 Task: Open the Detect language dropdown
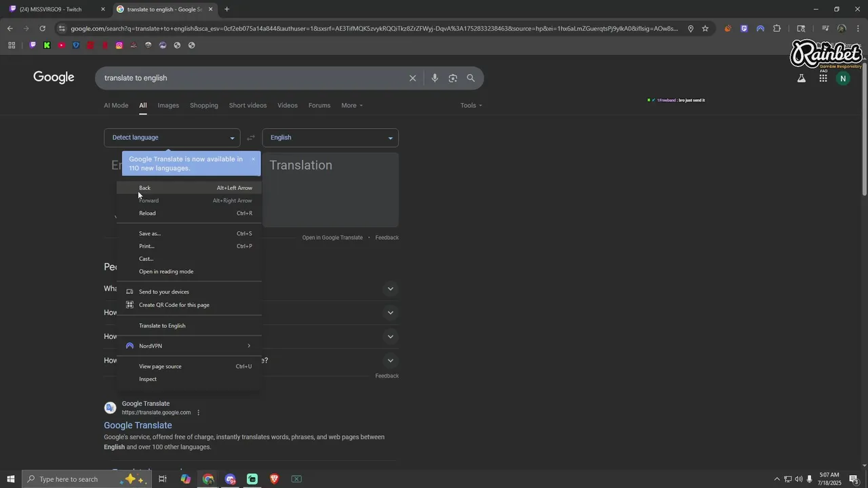coord(172,138)
